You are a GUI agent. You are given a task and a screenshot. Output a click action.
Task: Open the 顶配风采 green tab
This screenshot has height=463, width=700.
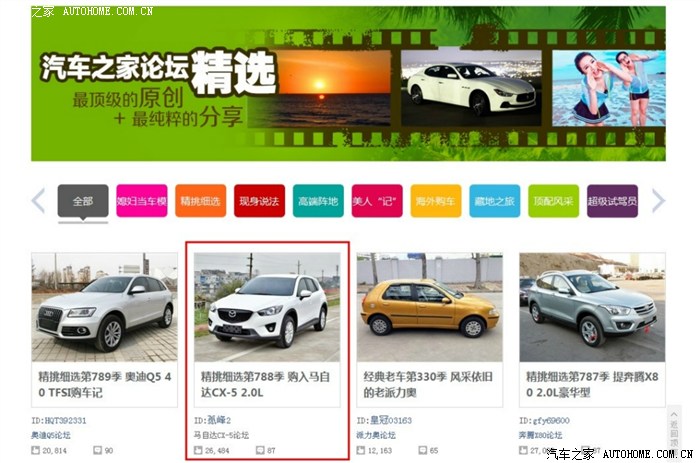click(554, 201)
